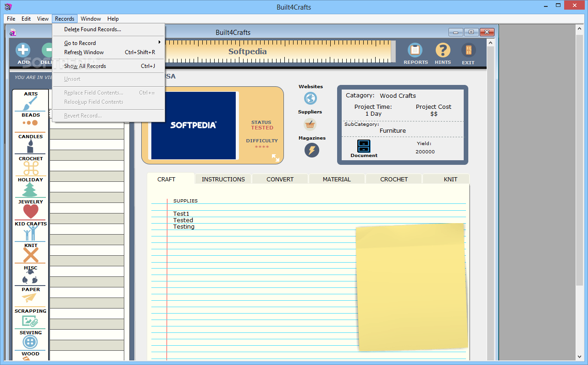This screenshot has width=588, height=365.
Task: Open the Suppliers basket icon
Action: point(310,124)
